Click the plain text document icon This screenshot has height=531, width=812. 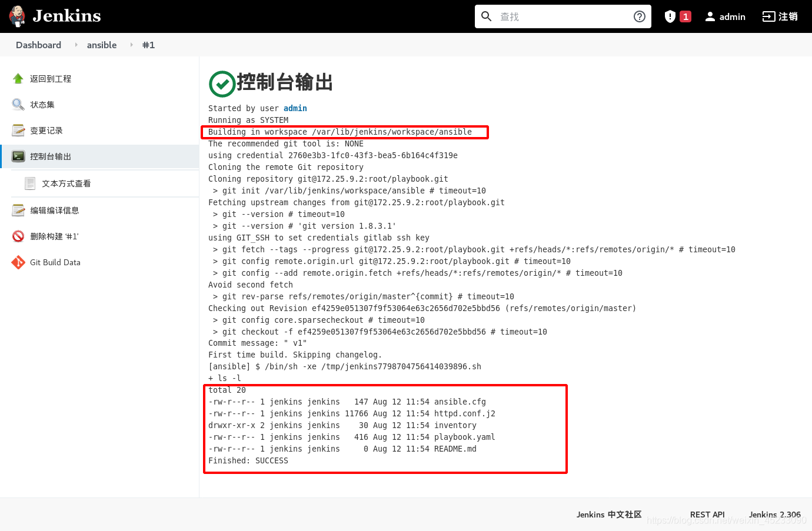(x=30, y=183)
